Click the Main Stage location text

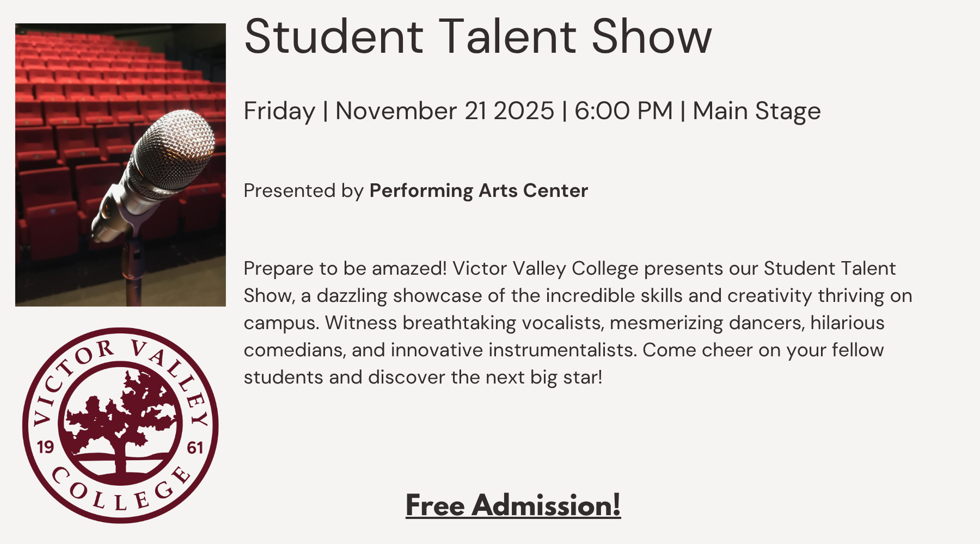pos(756,111)
